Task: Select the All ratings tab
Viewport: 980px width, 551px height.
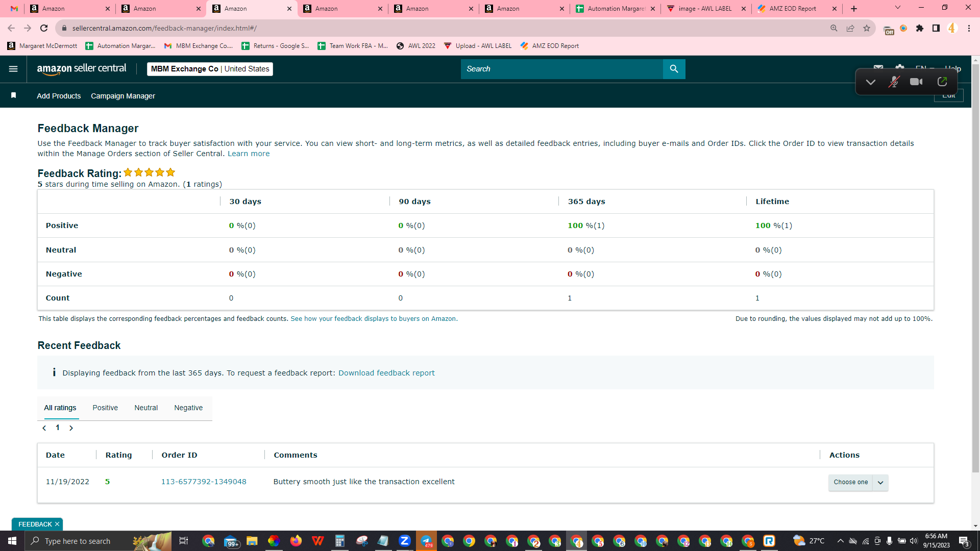Action: [x=60, y=408]
